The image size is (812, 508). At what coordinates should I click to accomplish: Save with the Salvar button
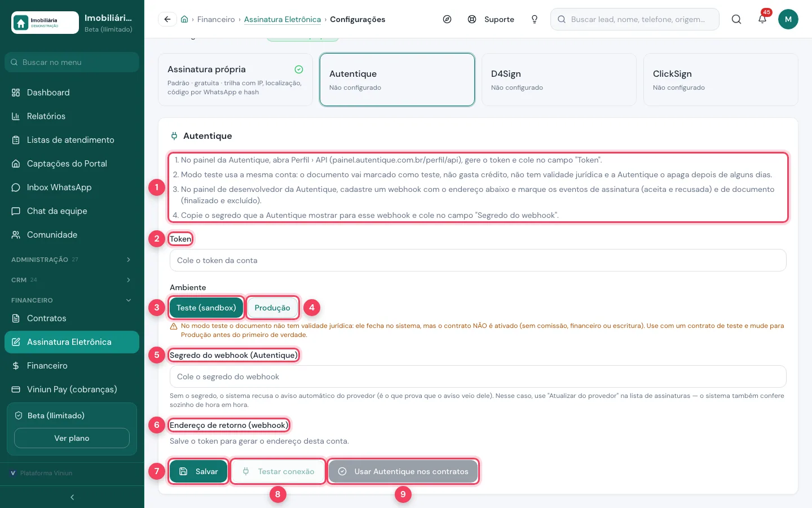pyautogui.click(x=198, y=471)
